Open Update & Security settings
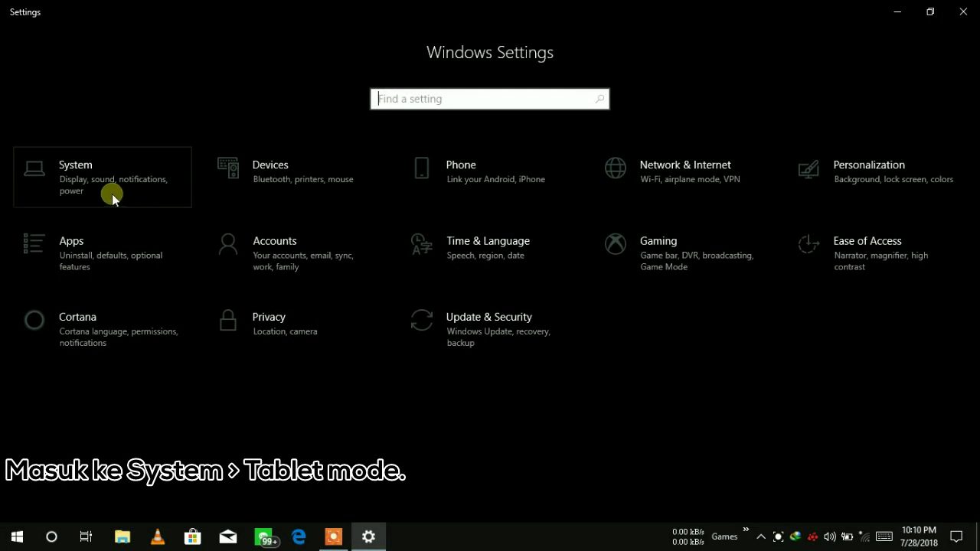980x551 pixels. click(489, 329)
